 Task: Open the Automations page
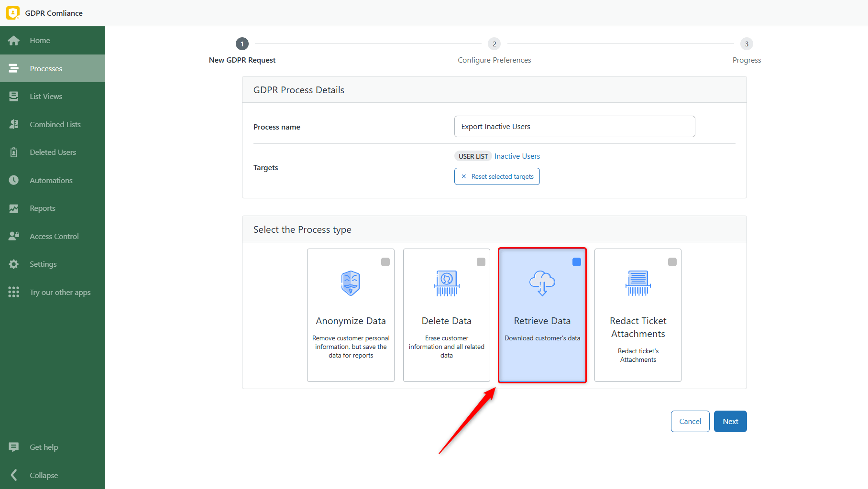point(53,180)
